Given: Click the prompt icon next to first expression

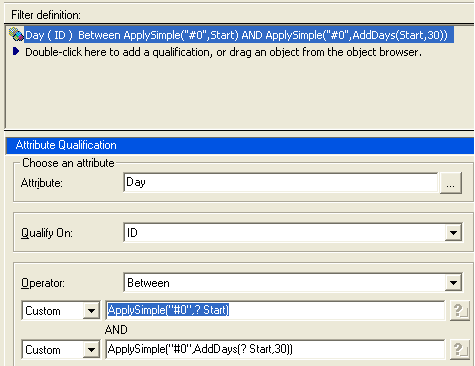Looking at the screenshot, I should [x=460, y=311].
